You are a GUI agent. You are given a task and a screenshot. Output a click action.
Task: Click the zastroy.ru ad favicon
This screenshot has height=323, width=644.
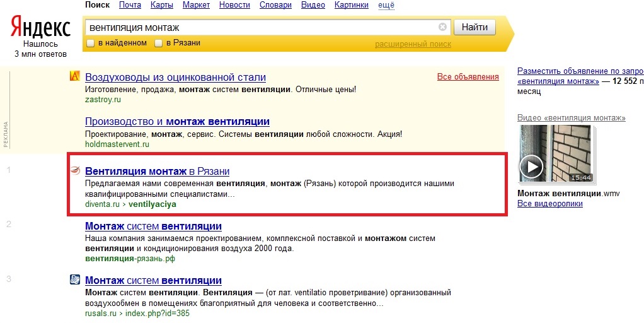[74, 76]
